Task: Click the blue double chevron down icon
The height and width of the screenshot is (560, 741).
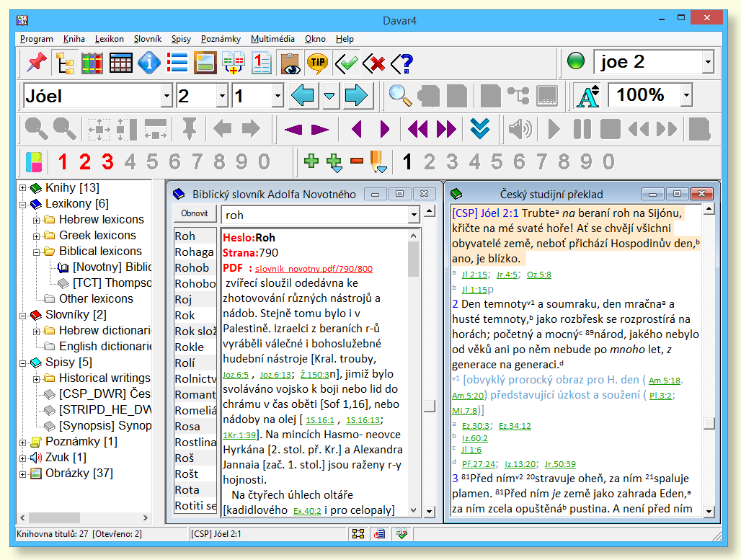Action: pos(479,129)
